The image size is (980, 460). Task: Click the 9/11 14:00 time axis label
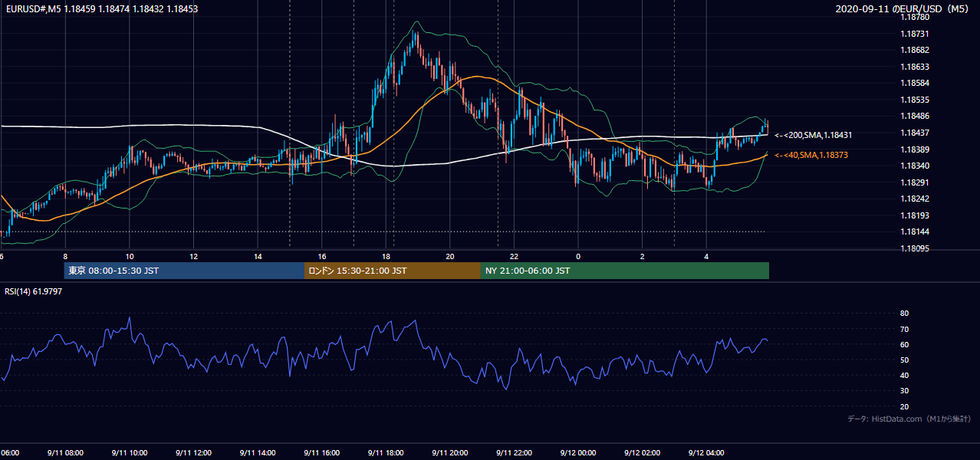pyautogui.click(x=258, y=453)
